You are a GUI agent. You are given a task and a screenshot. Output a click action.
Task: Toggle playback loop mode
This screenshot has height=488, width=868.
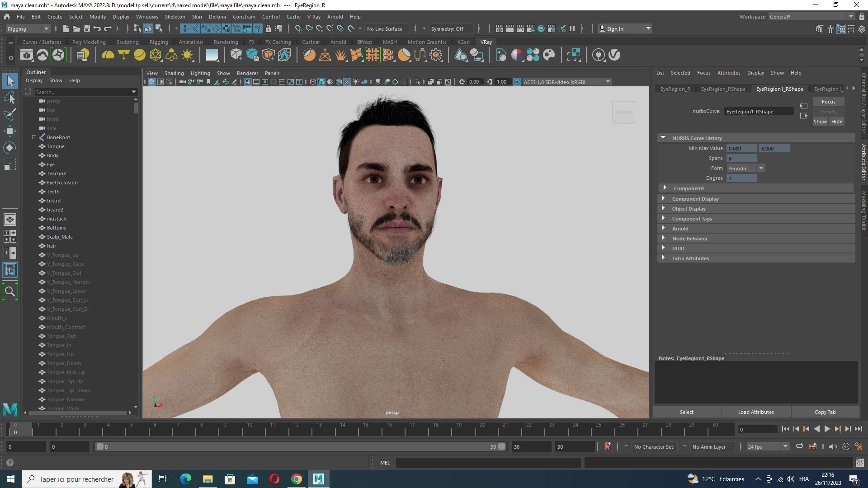pyautogui.click(x=799, y=446)
